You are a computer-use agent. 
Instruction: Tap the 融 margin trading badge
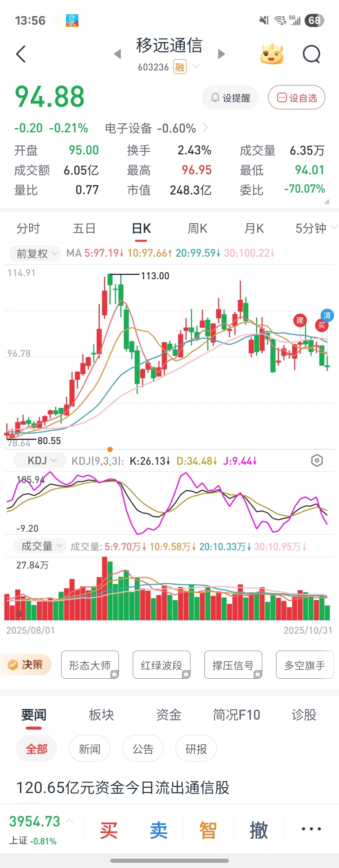click(180, 67)
